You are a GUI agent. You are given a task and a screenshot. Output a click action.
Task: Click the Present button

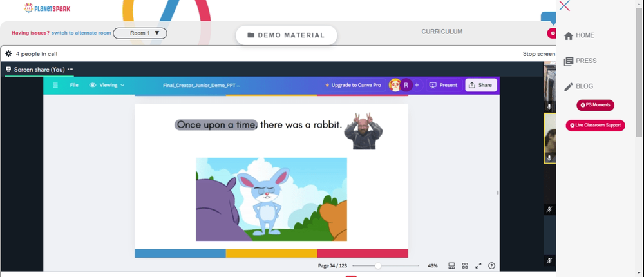[444, 85]
